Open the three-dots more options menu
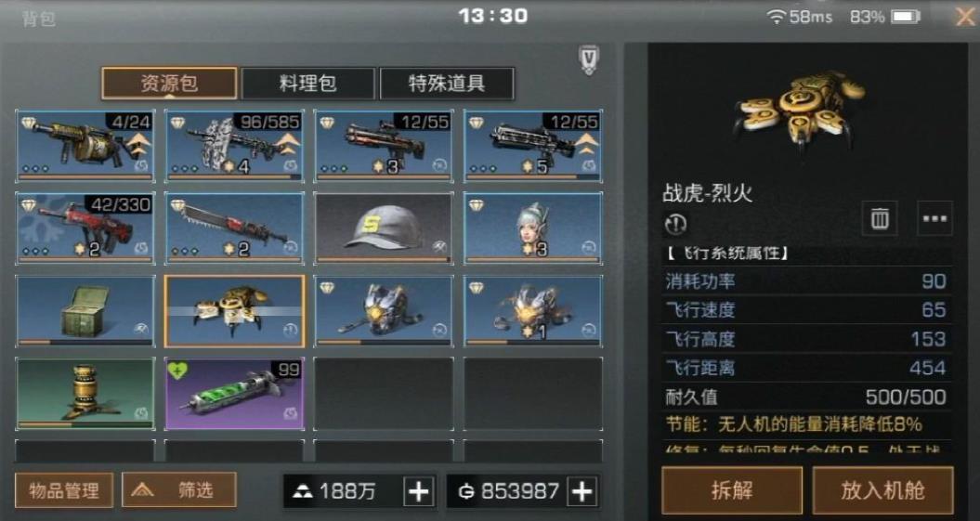This screenshot has width=980, height=521. tap(934, 218)
